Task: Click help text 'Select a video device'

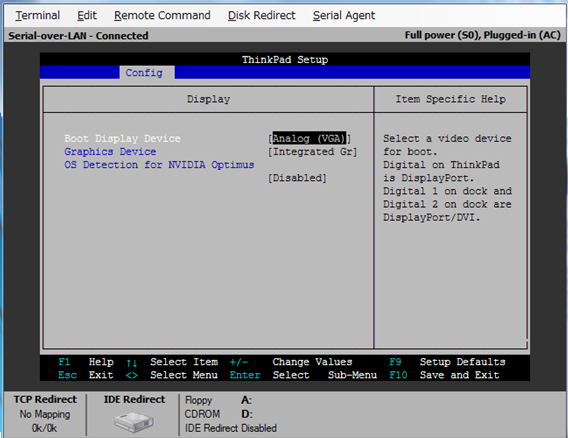Action: coord(447,138)
